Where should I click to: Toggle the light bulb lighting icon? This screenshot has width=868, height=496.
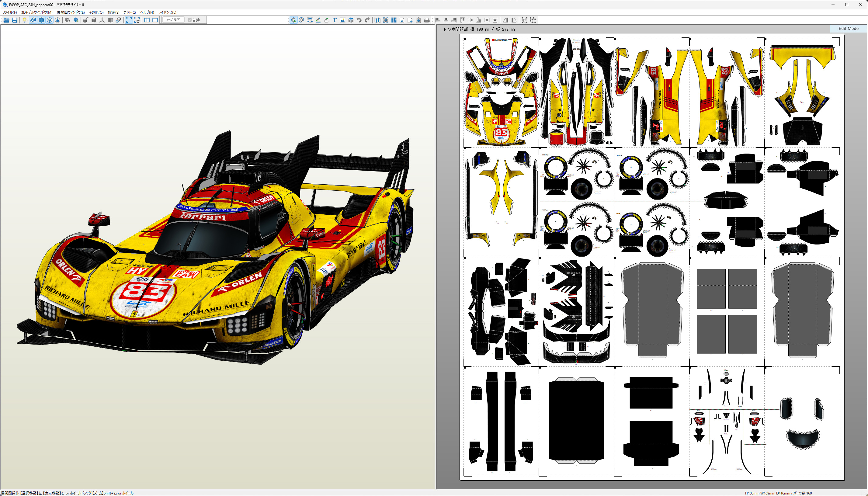[24, 20]
